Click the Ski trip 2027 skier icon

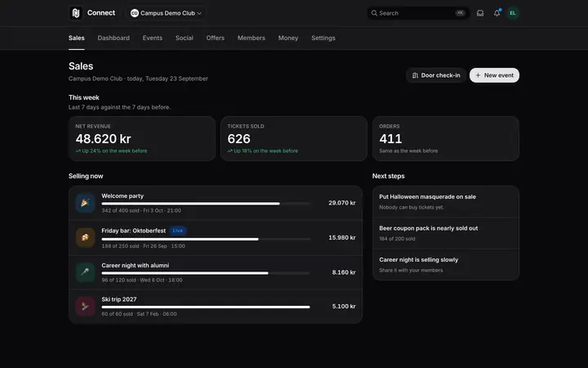[85, 307]
